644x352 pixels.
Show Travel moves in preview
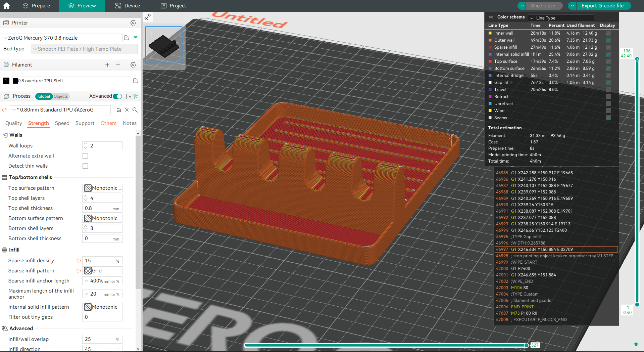coord(608,90)
